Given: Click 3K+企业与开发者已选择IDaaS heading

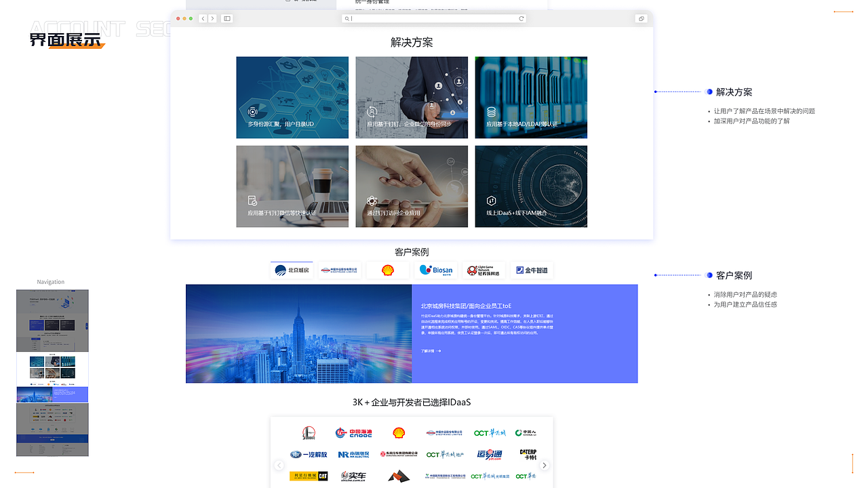Looking at the screenshot, I should tap(412, 403).
